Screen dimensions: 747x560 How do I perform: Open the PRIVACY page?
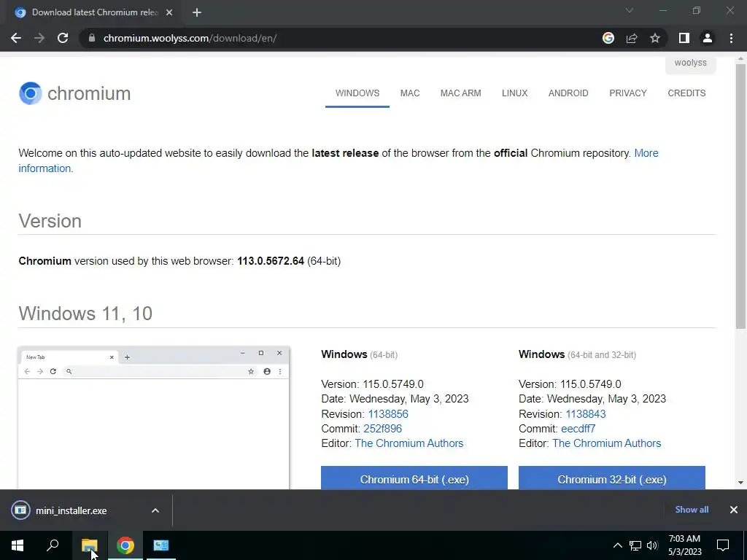tap(628, 93)
